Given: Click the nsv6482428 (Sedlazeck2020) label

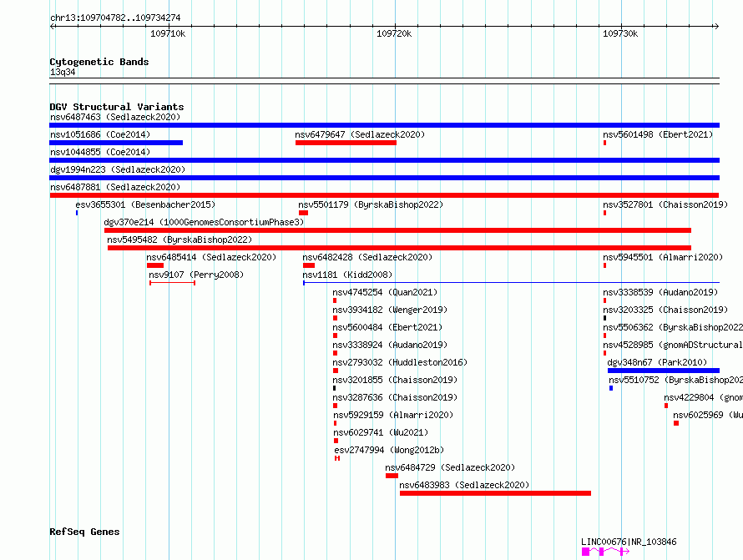Looking at the screenshot, I should pos(367,257).
